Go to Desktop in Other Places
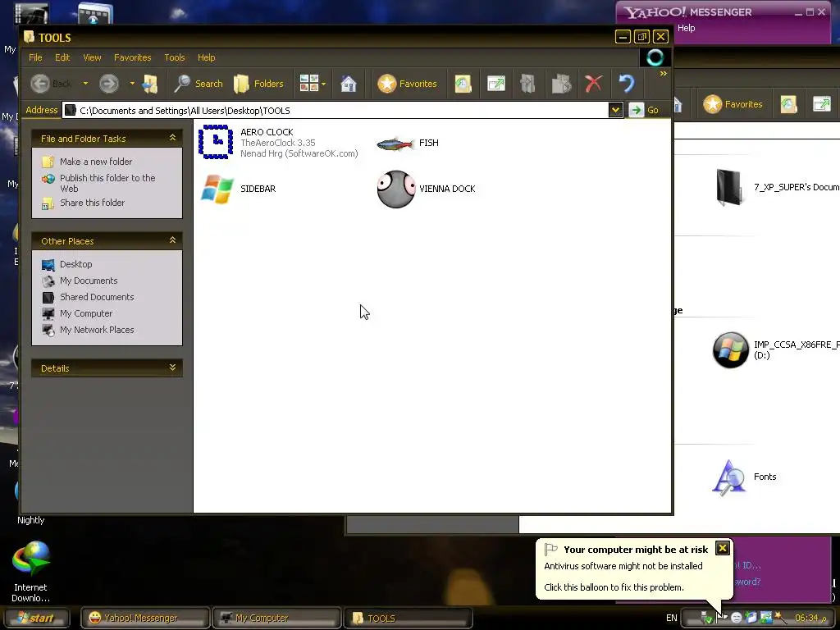The width and height of the screenshot is (840, 630). (x=75, y=264)
